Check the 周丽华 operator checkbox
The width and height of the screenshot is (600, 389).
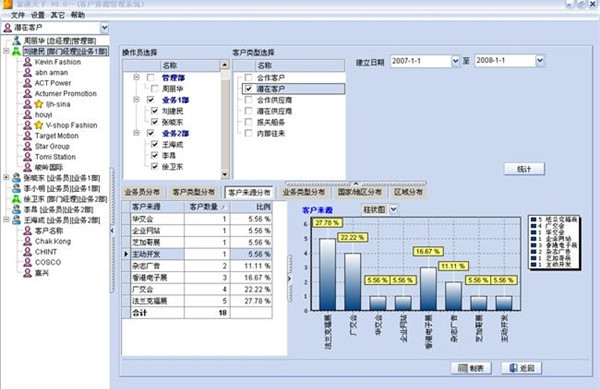(x=155, y=89)
